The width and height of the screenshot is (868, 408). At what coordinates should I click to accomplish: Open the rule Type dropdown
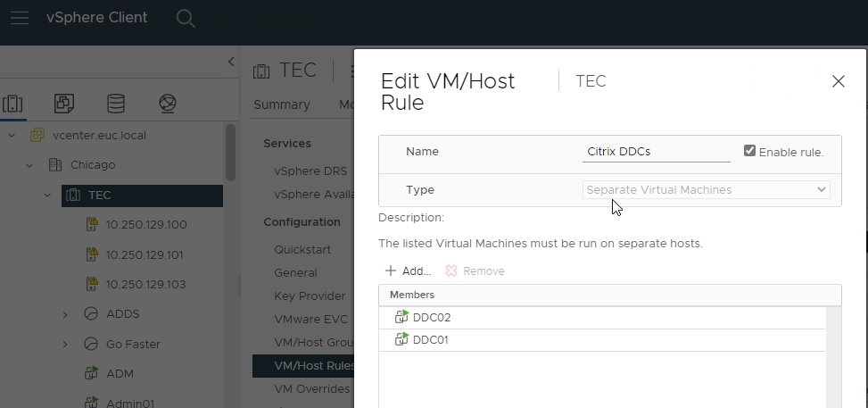(x=707, y=190)
